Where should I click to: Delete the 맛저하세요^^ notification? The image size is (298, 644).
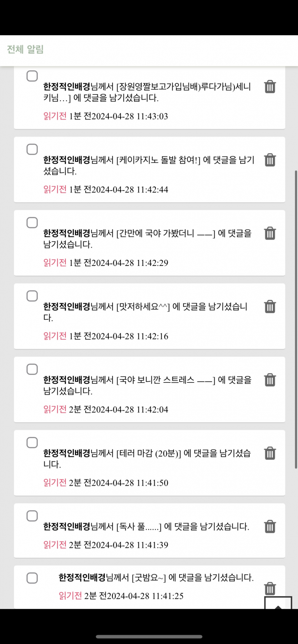270,306
